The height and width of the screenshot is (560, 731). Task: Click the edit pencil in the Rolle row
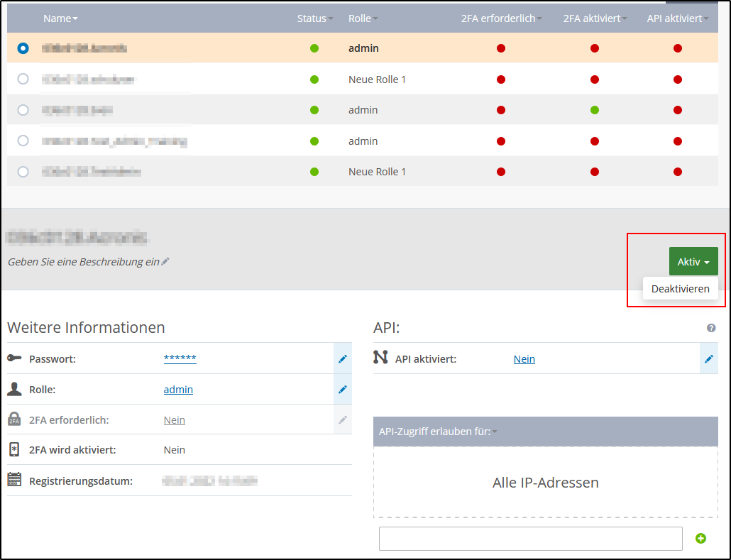(343, 390)
